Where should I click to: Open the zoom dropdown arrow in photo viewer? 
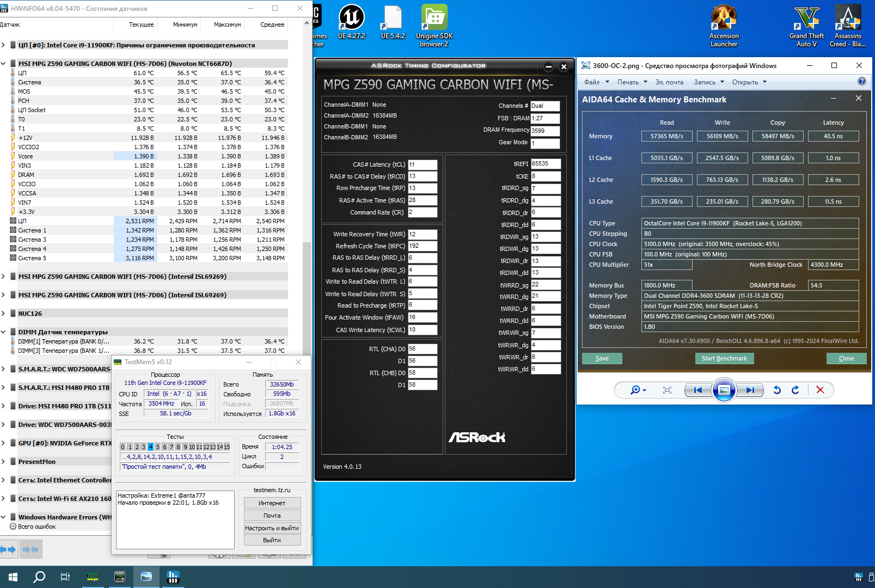[645, 390]
